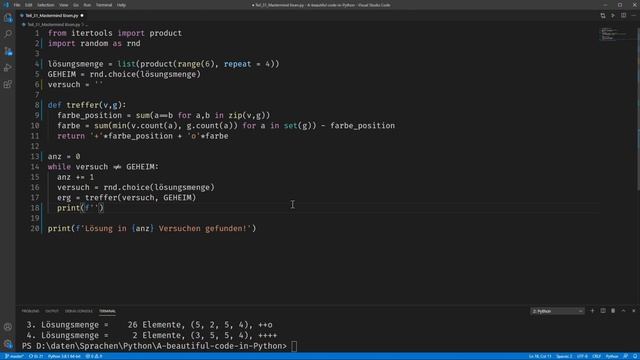Open the terminal selector dropdown '2: Python'

[557, 311]
